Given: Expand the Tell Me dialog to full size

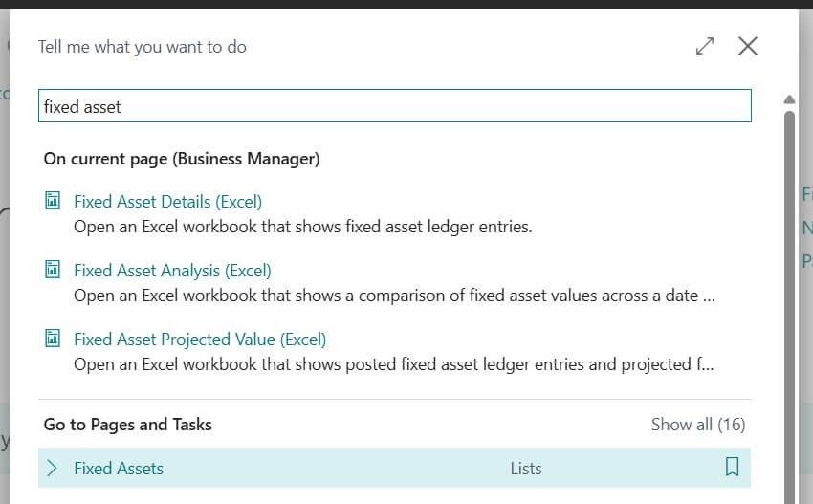Looking at the screenshot, I should pyautogui.click(x=705, y=46).
